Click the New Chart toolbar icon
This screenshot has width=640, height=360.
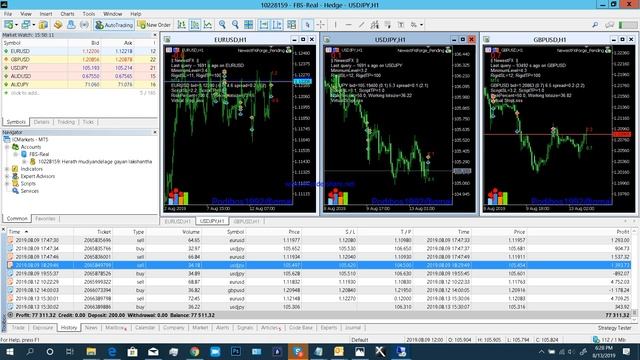(9, 25)
